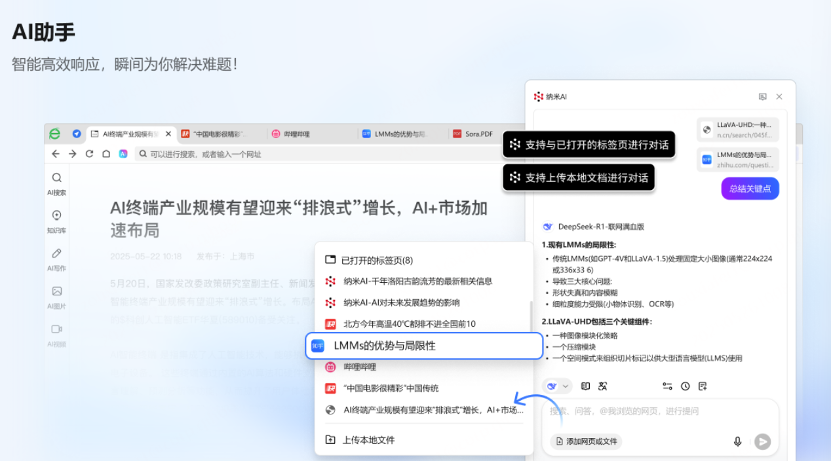Open the LLaVA-UHD reference card
Viewport: 832px width, 462px height.
(x=738, y=130)
